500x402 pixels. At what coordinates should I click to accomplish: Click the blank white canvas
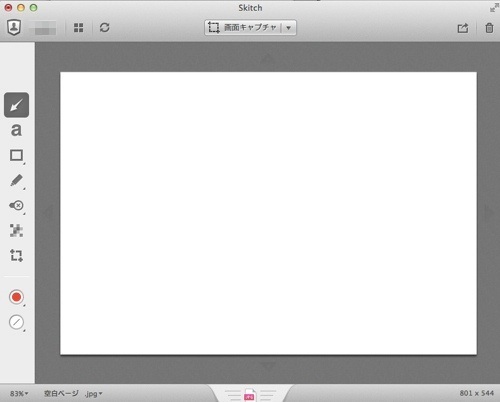268,213
